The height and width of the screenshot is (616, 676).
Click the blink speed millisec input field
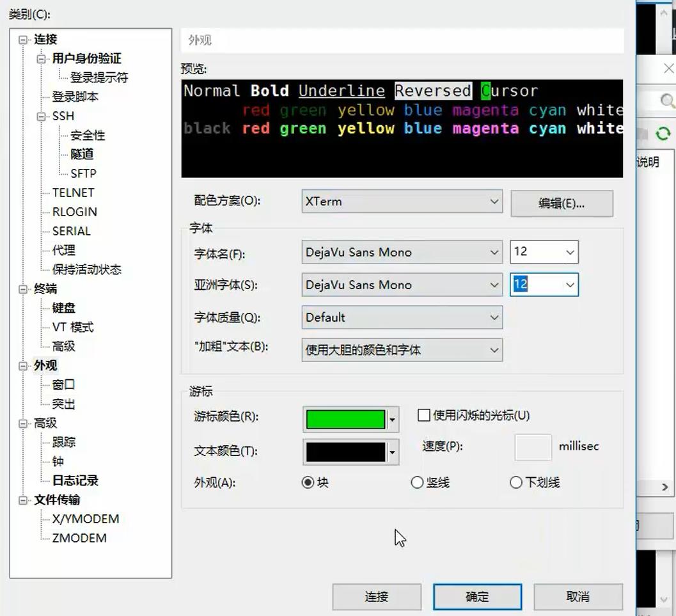(x=533, y=447)
